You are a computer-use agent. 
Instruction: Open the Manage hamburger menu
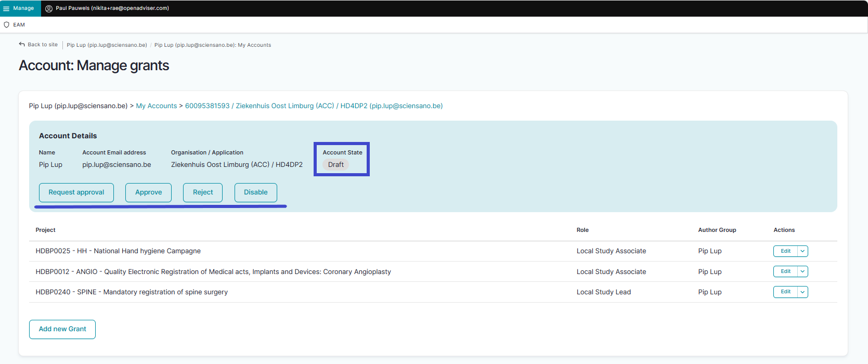click(x=7, y=8)
